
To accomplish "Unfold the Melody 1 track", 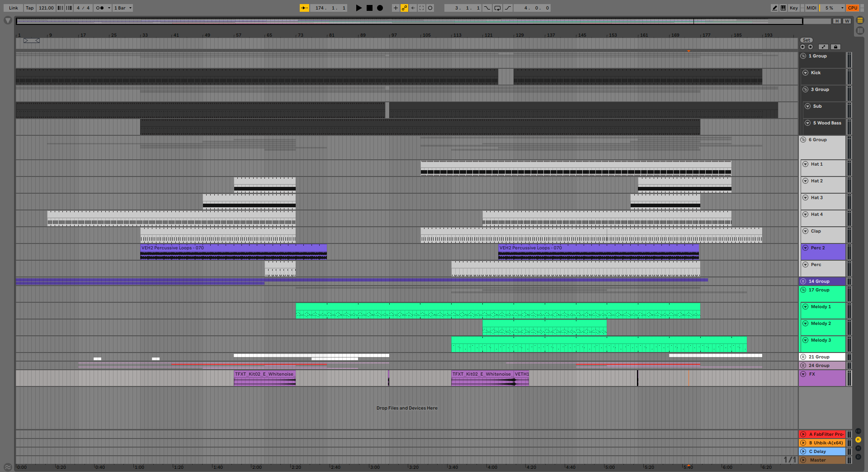I will [x=806, y=307].
